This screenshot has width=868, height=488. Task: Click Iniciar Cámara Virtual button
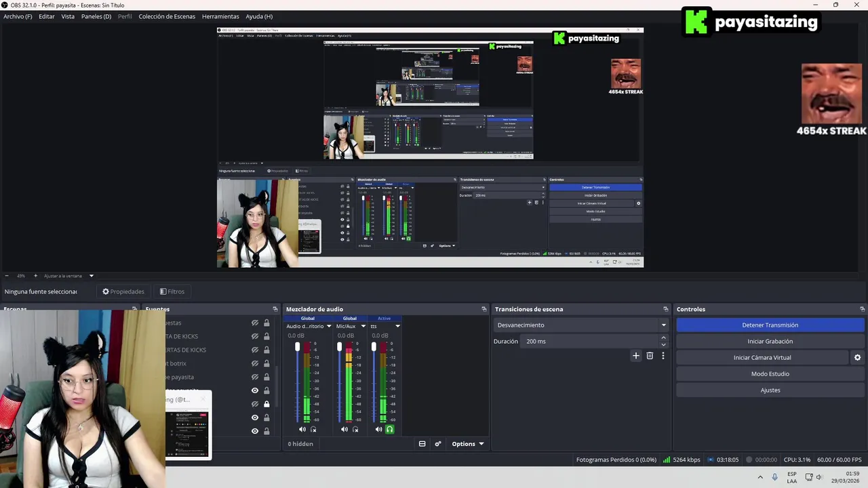click(762, 358)
